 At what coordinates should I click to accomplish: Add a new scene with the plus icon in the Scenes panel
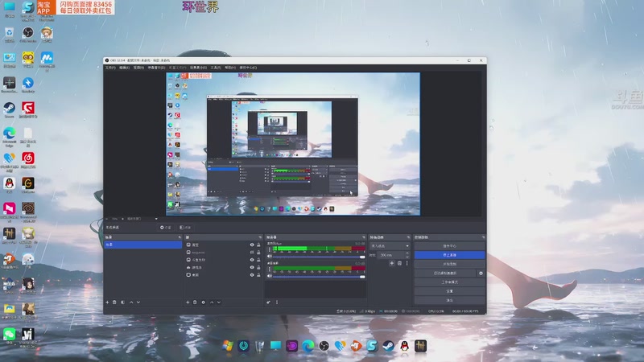(107, 302)
